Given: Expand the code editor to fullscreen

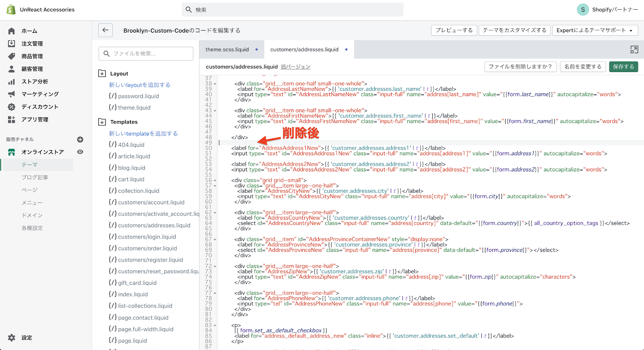Looking at the screenshot, I should [634, 49].
